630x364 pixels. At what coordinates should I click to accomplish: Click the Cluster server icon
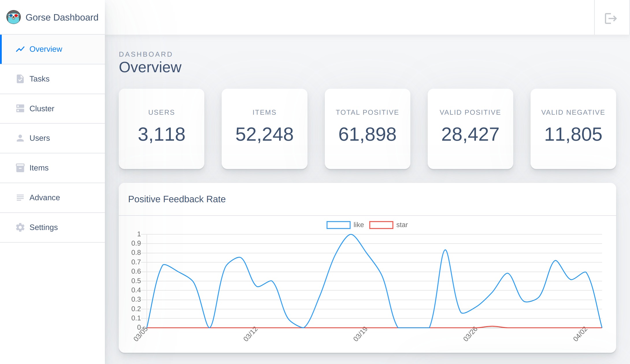[20, 109]
